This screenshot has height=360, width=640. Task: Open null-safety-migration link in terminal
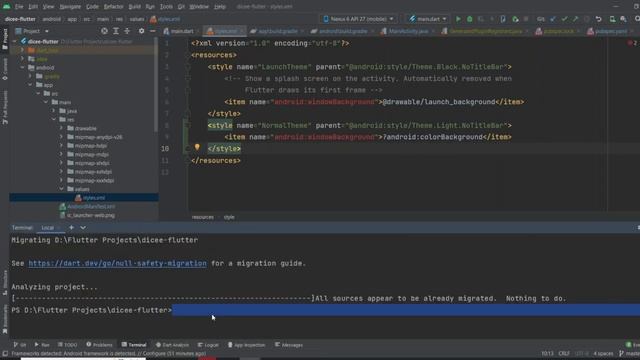point(117,264)
